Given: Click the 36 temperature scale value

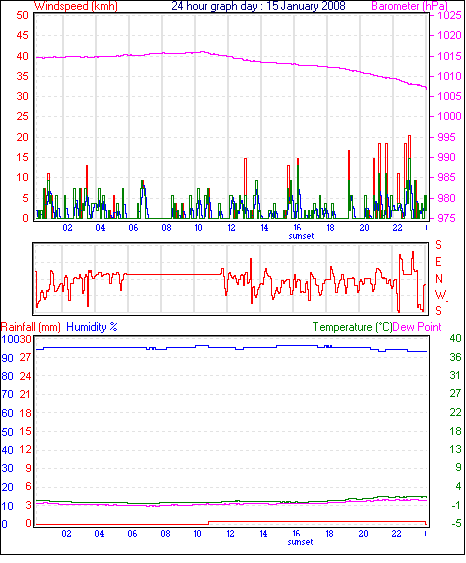Looking at the screenshot, I should (x=455, y=357).
